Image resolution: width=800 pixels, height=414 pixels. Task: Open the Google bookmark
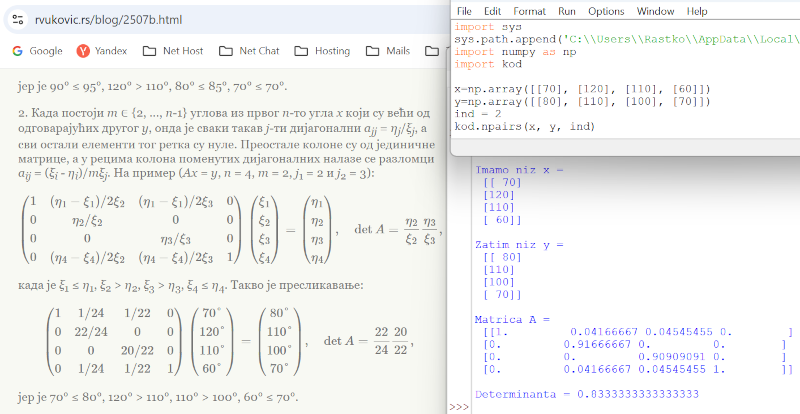[37, 51]
